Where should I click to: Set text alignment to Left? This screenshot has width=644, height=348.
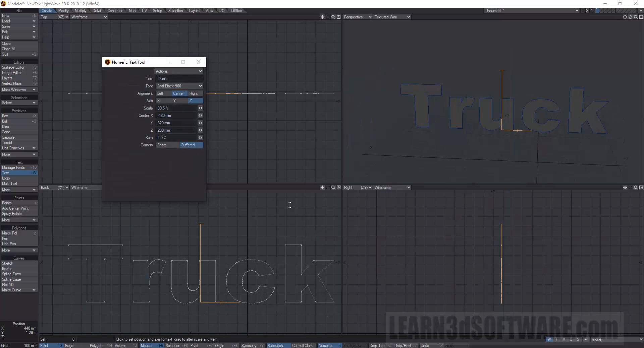160,93
